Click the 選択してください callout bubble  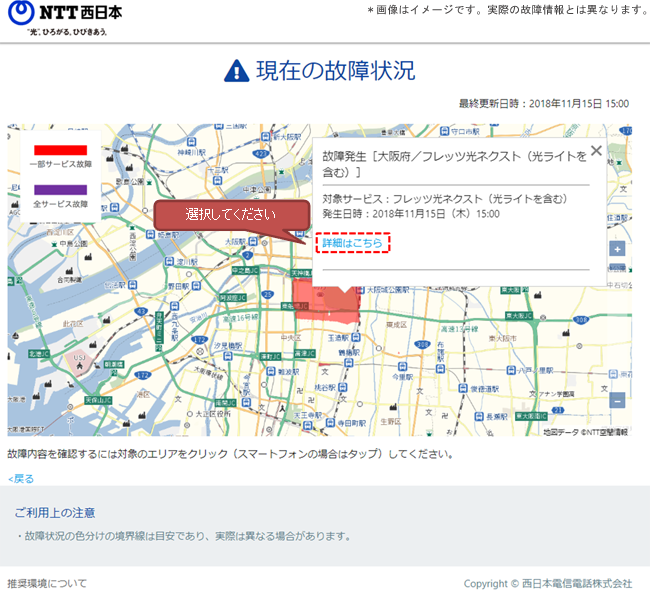[230, 216]
